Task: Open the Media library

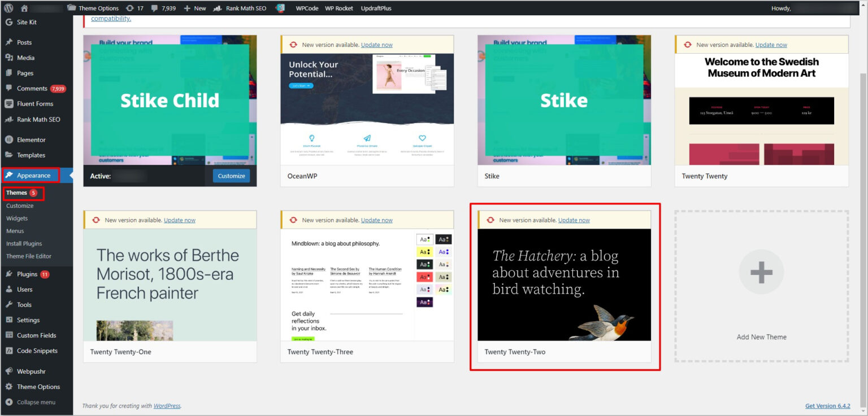Action: pos(24,57)
